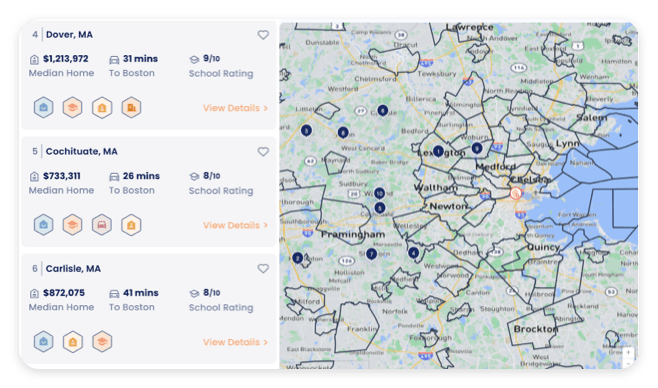Click fourth building hexagon badge in Dover card
This screenshot has width=658, height=388.
(131, 107)
